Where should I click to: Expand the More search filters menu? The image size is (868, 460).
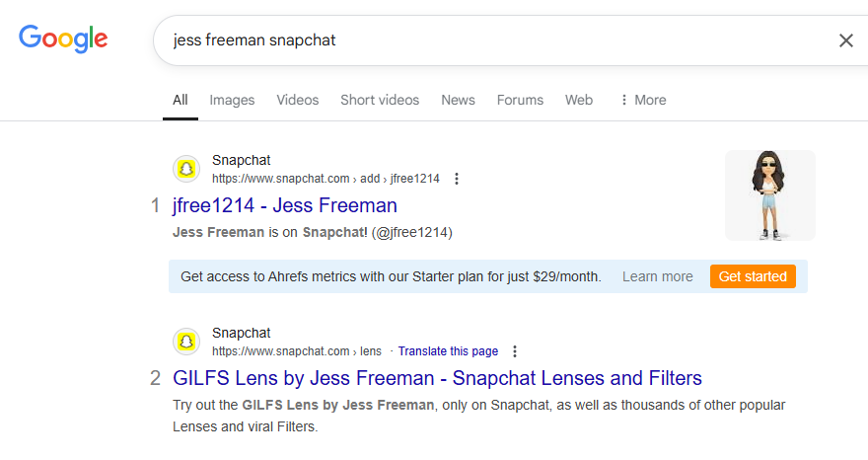(x=642, y=100)
